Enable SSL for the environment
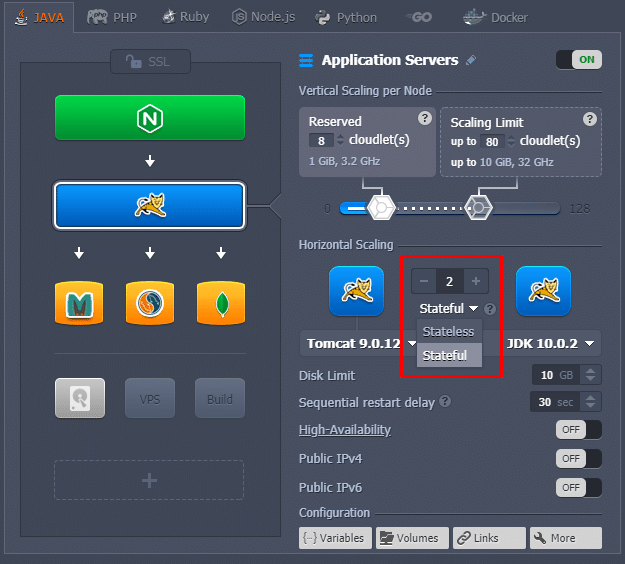625x564 pixels. pos(150,61)
